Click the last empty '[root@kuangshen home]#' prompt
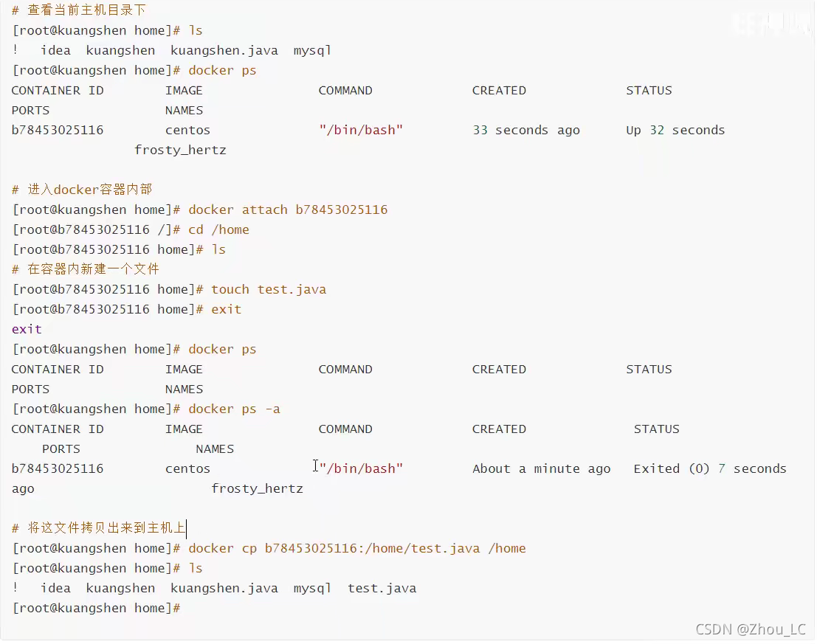Viewport: 817px width, 644px height. click(97, 608)
